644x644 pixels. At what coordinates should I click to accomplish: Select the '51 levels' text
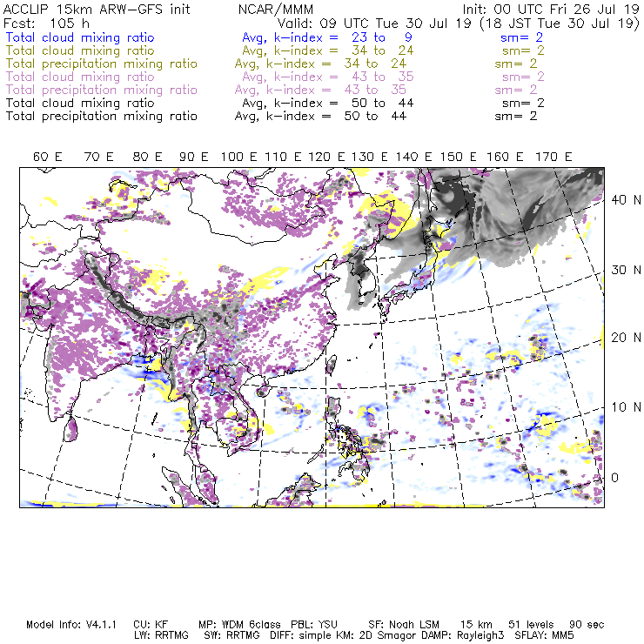click(x=531, y=625)
